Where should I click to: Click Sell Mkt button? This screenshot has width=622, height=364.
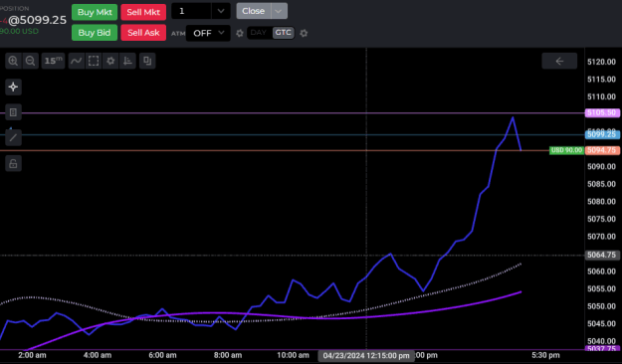143,12
